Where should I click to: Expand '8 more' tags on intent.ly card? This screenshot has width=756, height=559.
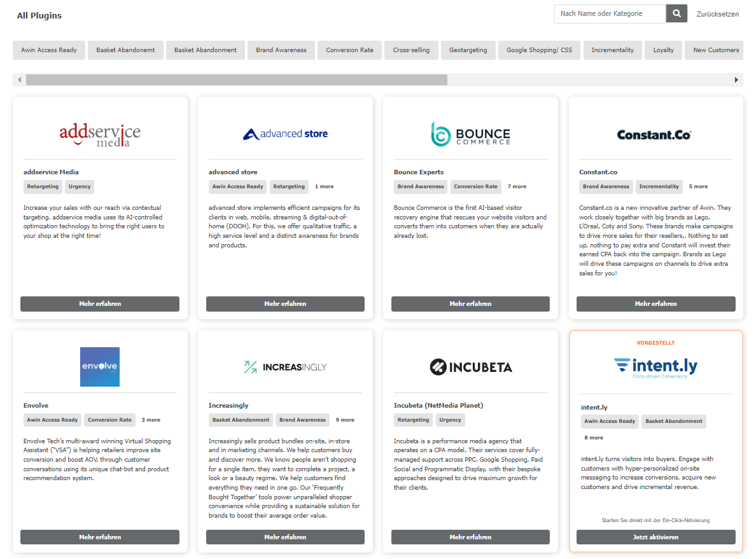[x=594, y=438]
